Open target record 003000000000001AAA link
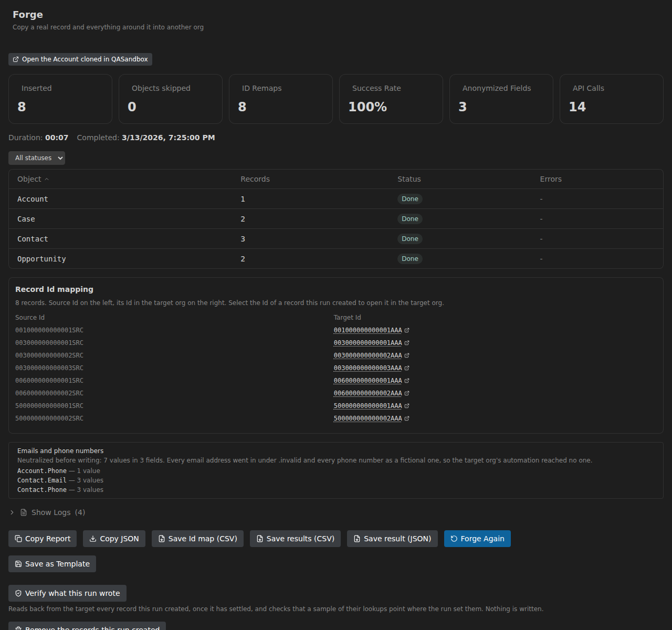Screen dimensions: 672x630 click(367, 343)
